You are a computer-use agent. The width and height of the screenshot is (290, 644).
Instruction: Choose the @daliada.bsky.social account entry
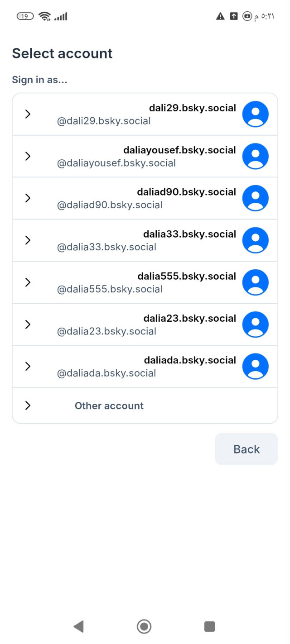106,373
